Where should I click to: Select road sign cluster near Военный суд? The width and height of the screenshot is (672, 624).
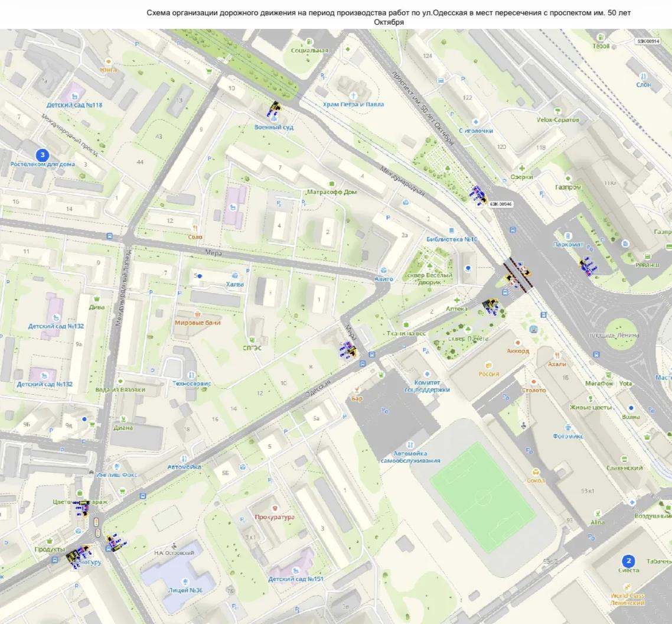pyautogui.click(x=273, y=110)
